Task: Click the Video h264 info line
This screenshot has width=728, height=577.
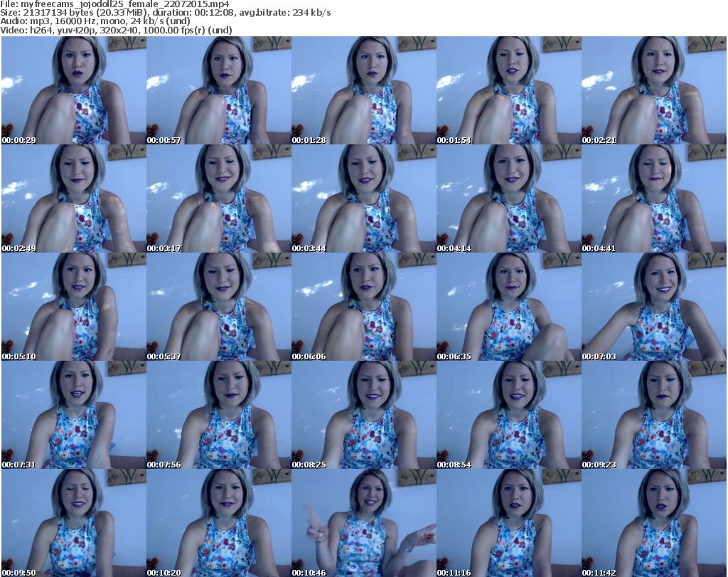Action: pos(116,30)
